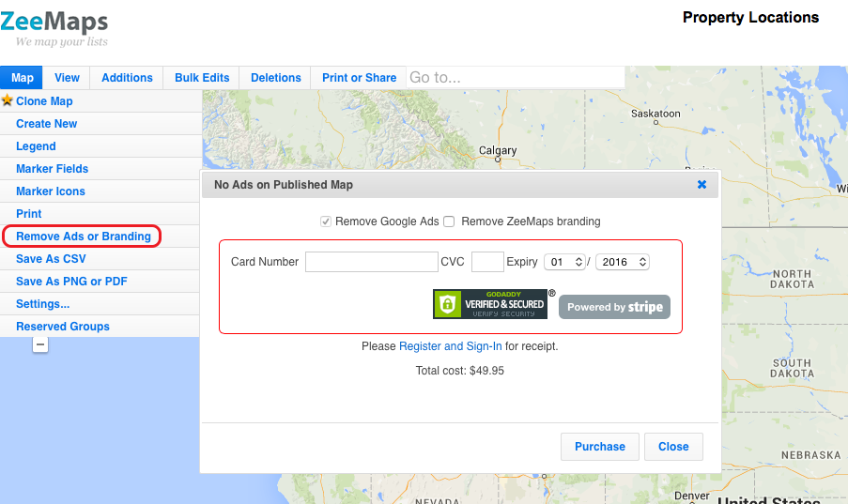Viewport: 848px width, 504px height.
Task: Click the map zoom out minus button
Action: click(x=40, y=345)
